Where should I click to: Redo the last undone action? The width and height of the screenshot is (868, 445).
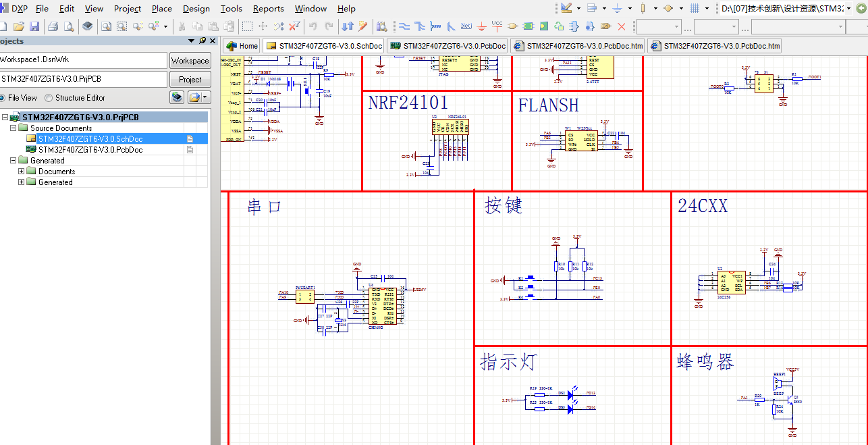tap(329, 26)
